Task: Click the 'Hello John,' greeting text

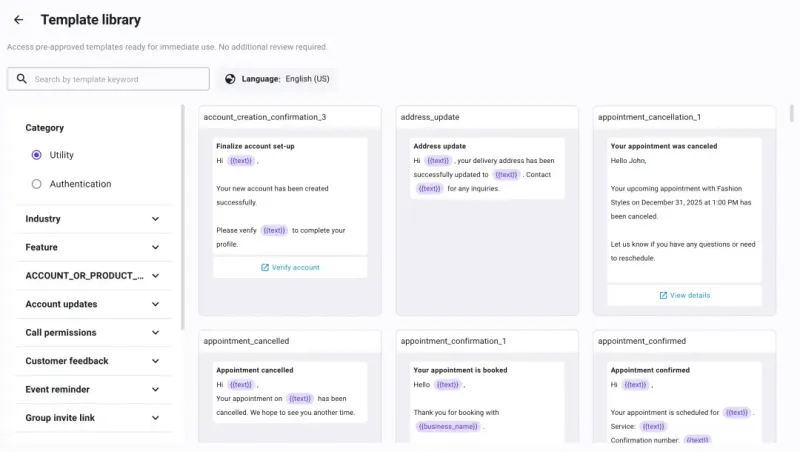Action: (x=628, y=161)
